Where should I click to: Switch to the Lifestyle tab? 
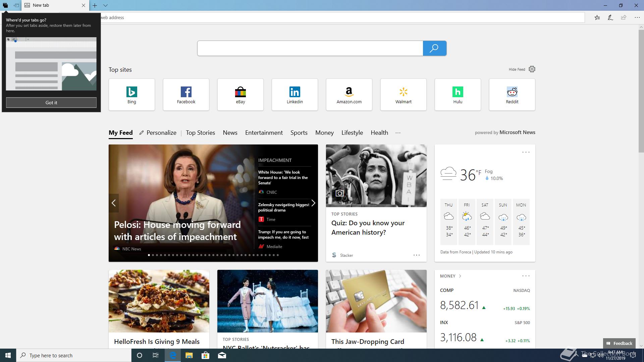point(352,133)
